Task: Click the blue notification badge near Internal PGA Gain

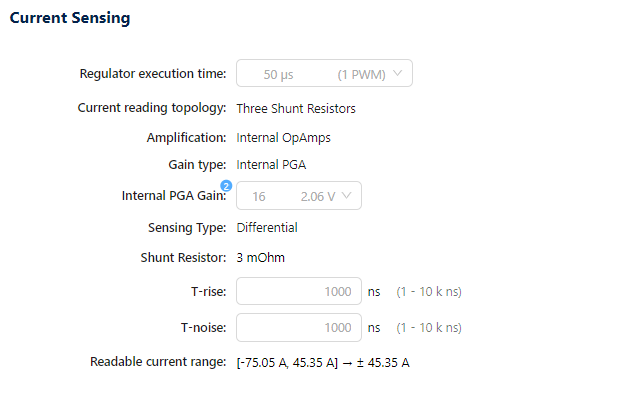Action: (226, 185)
